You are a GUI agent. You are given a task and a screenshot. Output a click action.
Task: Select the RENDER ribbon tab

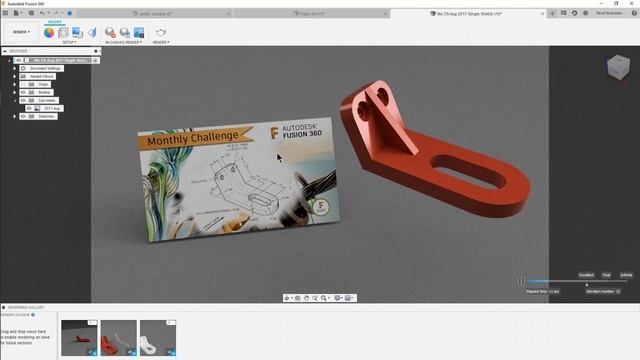(x=55, y=22)
